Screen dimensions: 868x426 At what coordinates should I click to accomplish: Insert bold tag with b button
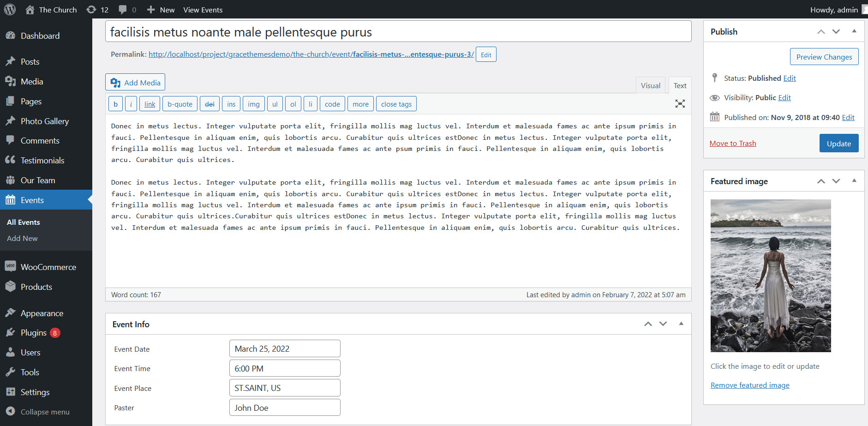pyautogui.click(x=115, y=104)
